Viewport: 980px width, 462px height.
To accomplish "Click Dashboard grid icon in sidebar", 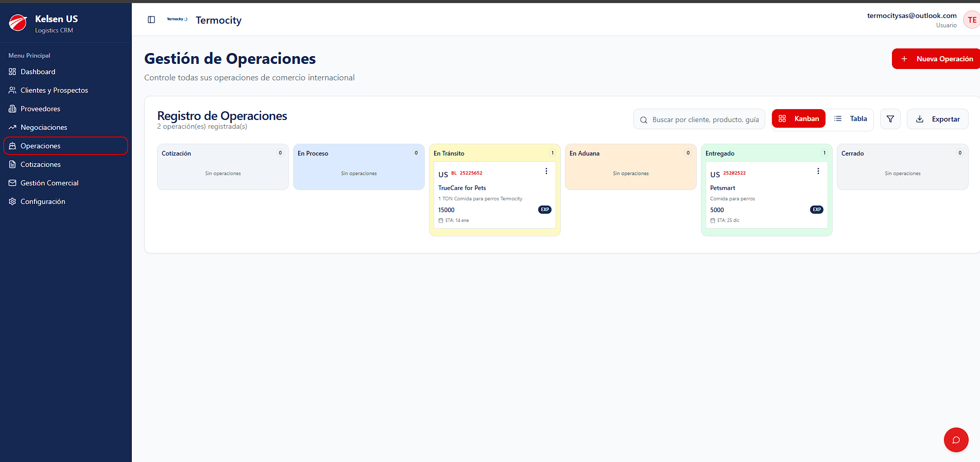I will (x=12, y=72).
